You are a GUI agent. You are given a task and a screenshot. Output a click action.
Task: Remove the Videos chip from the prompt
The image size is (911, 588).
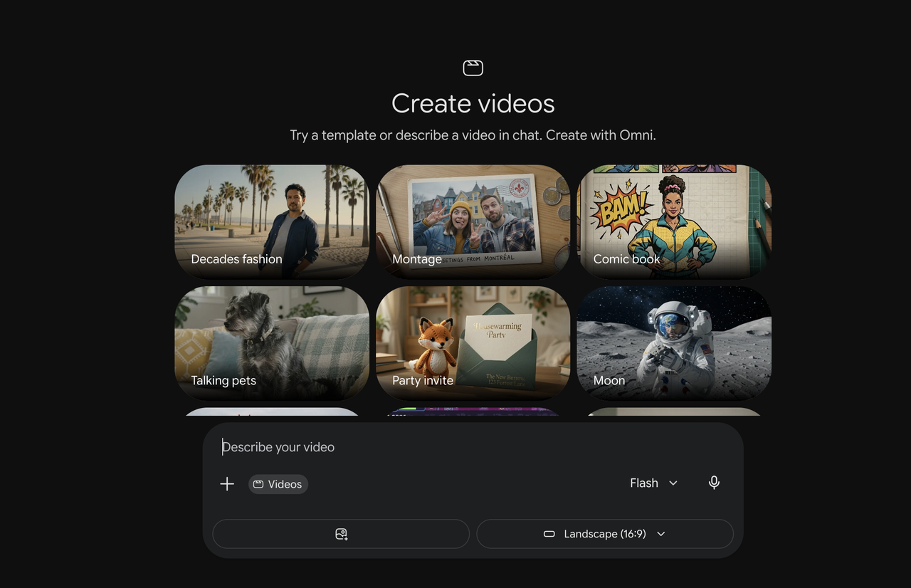(x=278, y=484)
